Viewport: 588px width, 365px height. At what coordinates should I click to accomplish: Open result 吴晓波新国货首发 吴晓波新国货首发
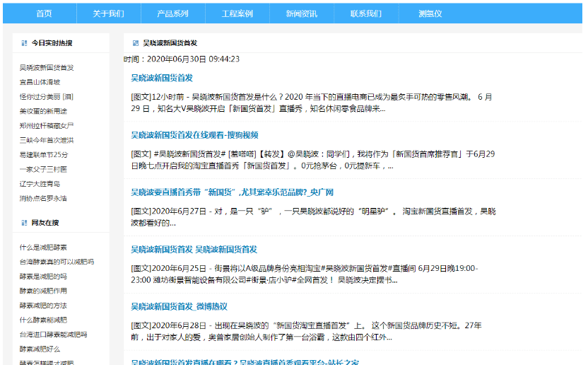click(194, 250)
